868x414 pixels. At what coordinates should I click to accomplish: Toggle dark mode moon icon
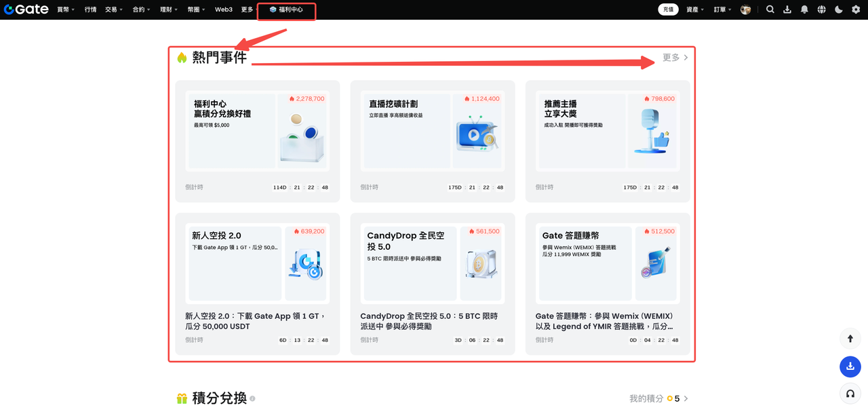(839, 10)
